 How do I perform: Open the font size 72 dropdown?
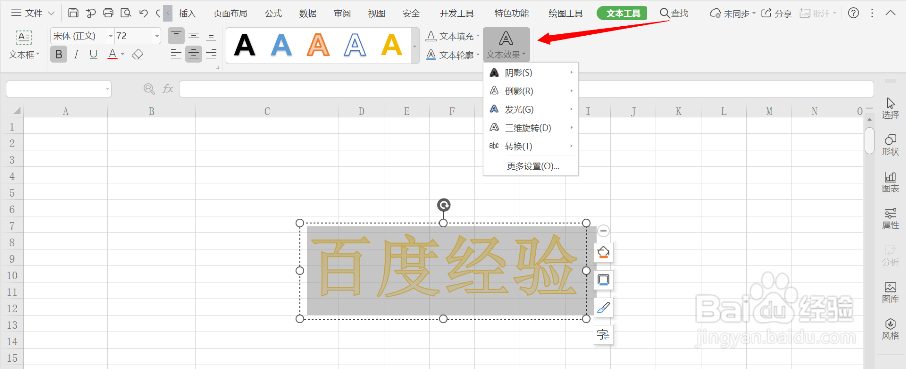(157, 36)
